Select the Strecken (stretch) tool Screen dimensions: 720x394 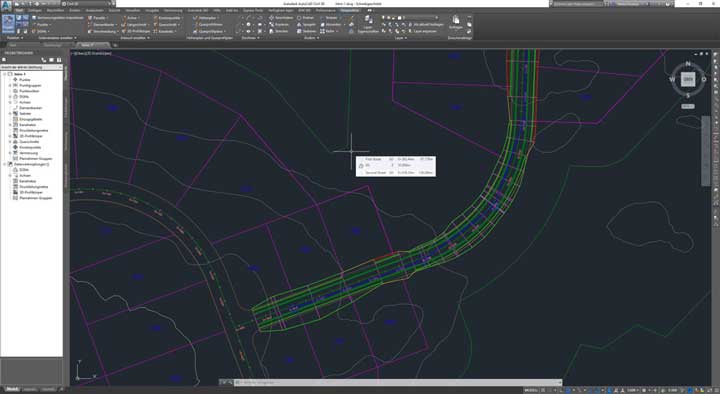[278, 31]
